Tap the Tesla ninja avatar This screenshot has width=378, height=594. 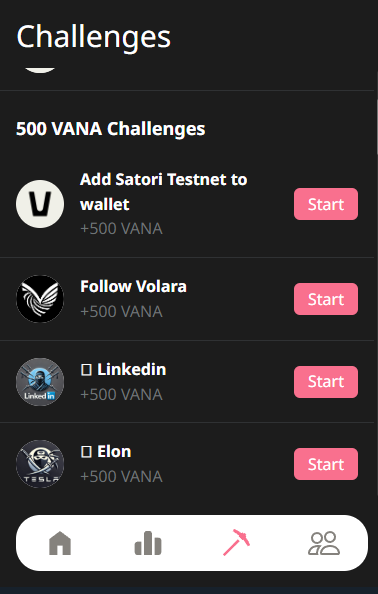[x=40, y=464]
